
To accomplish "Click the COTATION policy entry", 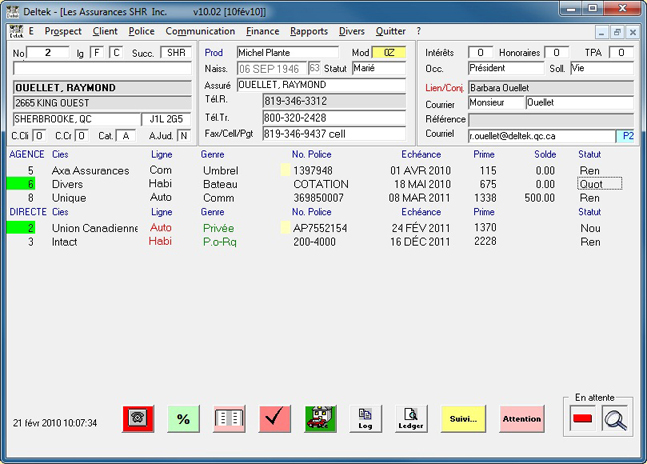I will pos(321,184).
